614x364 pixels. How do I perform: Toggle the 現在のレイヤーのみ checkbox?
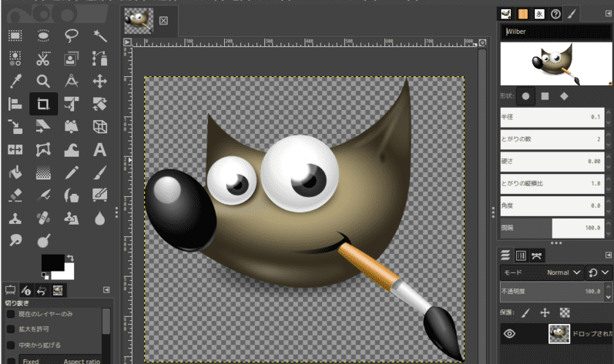pyautogui.click(x=11, y=314)
